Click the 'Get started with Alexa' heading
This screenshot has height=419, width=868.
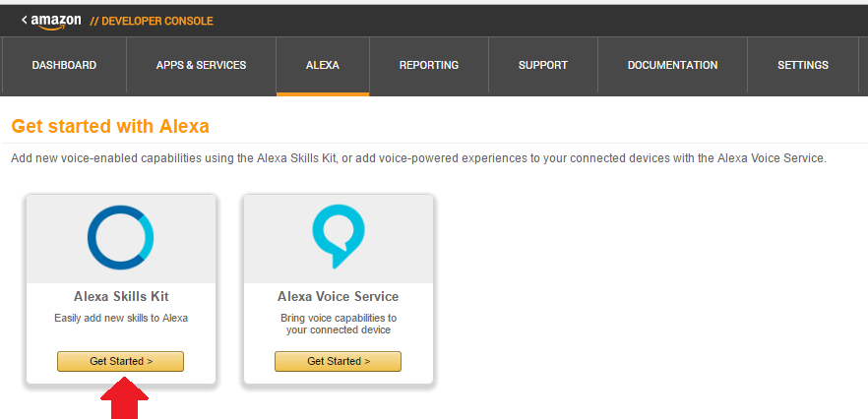click(110, 127)
